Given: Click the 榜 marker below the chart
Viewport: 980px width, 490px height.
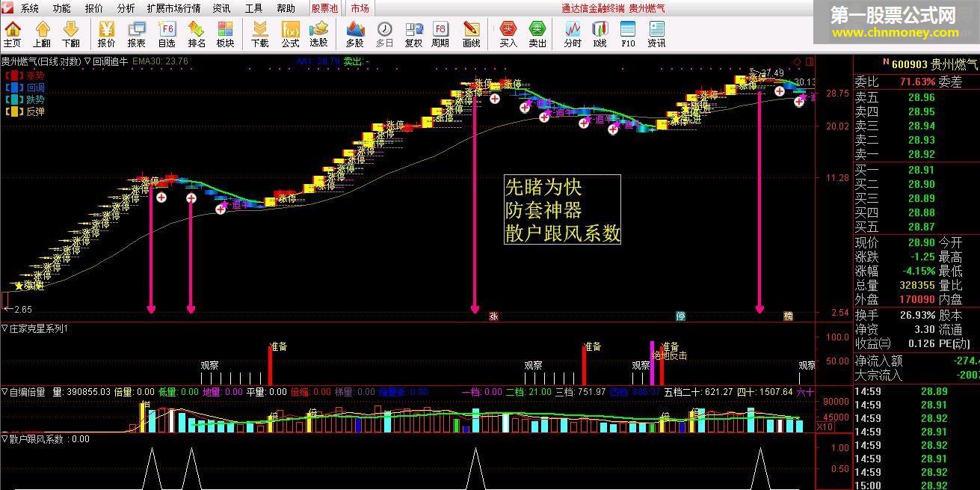Looking at the screenshot, I should coord(788,316).
